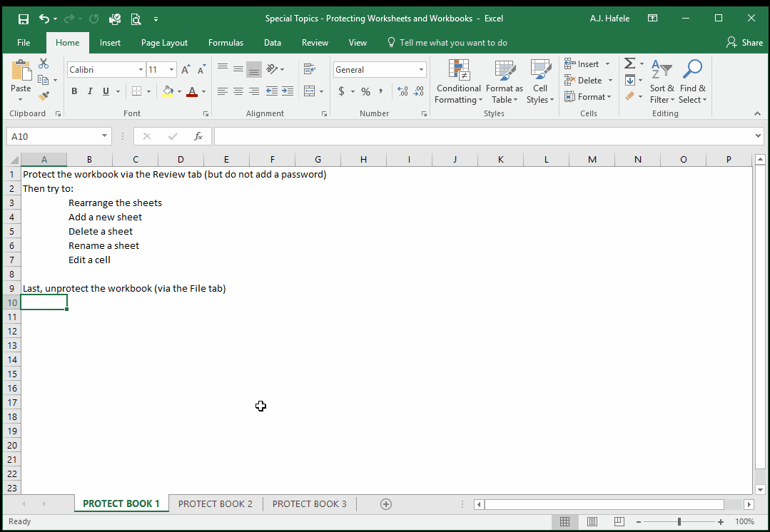Open the File tab
The width and height of the screenshot is (770, 532).
pyautogui.click(x=24, y=43)
